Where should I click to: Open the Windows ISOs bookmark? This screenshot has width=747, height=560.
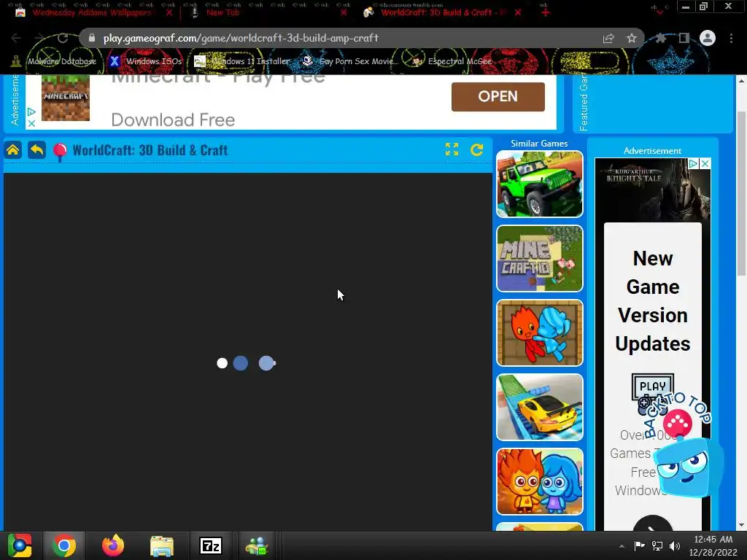pyautogui.click(x=146, y=61)
